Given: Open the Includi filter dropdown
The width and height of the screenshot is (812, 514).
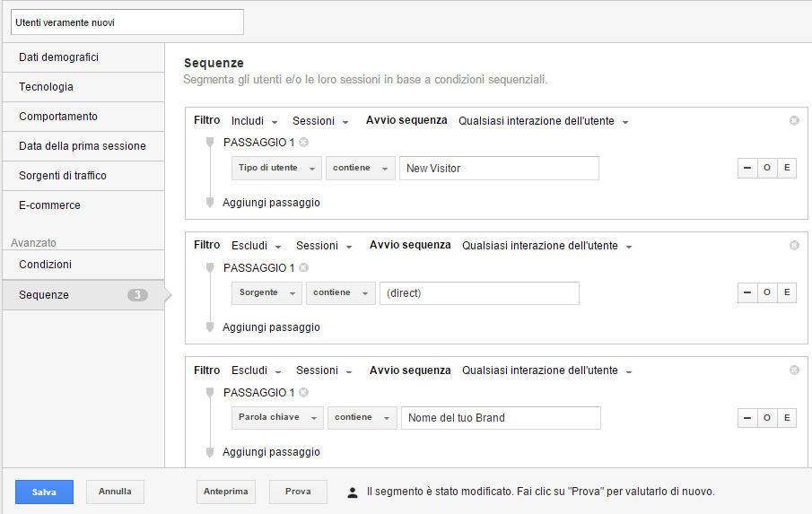Looking at the screenshot, I should tap(254, 121).
